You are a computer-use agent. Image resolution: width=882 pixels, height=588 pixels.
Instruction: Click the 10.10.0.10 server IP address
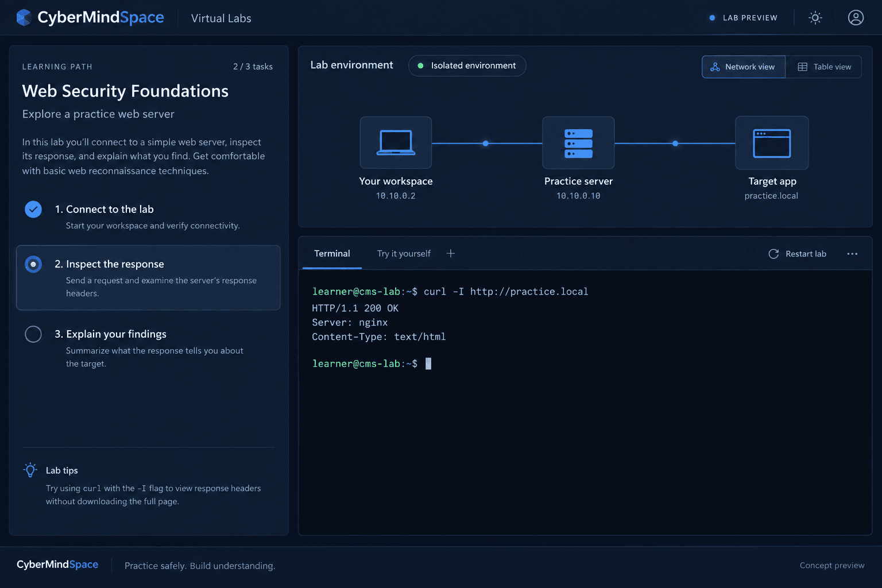578,196
